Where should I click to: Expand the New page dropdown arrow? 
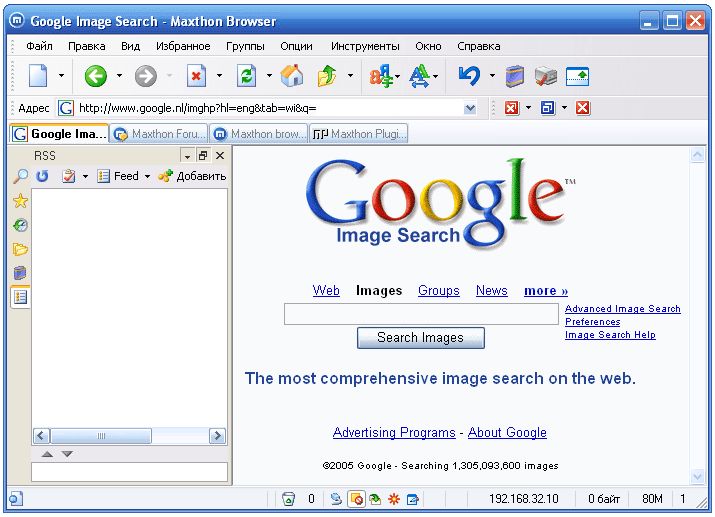(62, 76)
